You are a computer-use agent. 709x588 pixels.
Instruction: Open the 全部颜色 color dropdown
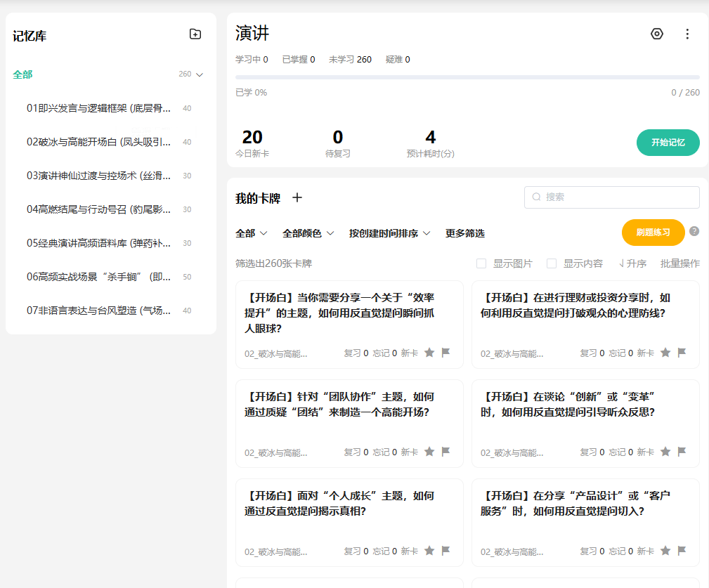[308, 233]
